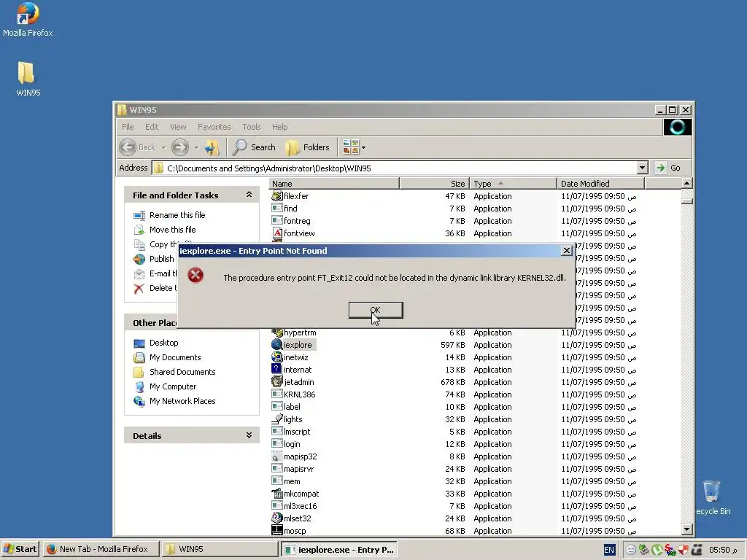This screenshot has height=560, width=747.
Task: Open the File menu
Action: [128, 127]
